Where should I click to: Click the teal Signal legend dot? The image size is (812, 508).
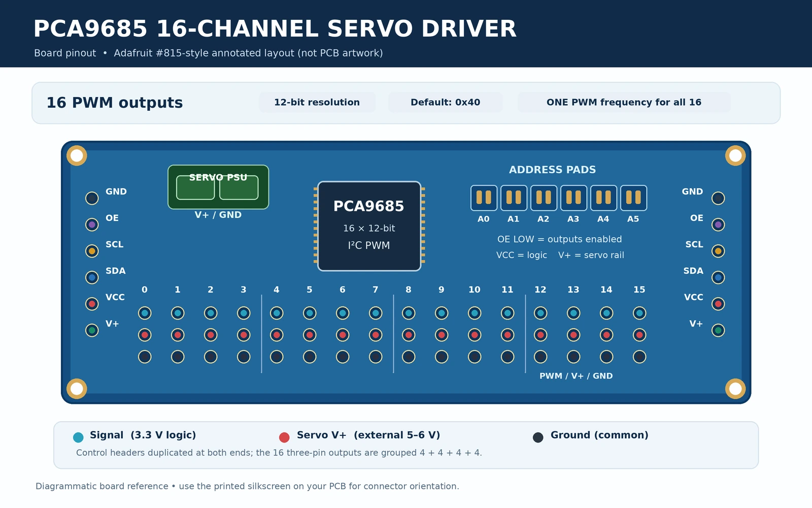coord(78,437)
